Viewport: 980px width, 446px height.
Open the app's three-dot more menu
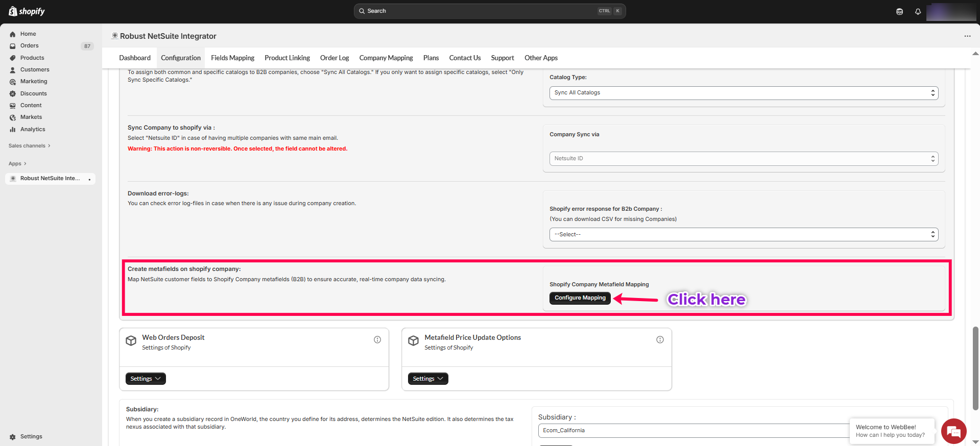click(x=967, y=36)
